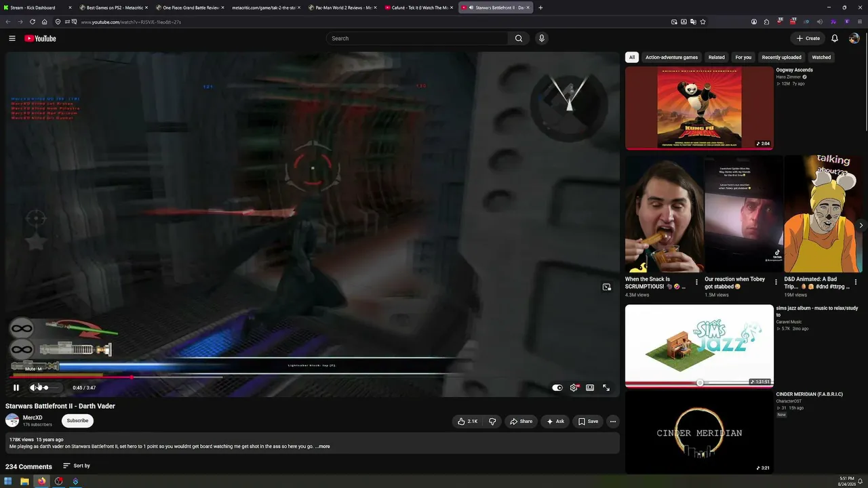Switch to Best Games on PS2 tab
This screenshot has width=868, height=488.
point(113,7)
